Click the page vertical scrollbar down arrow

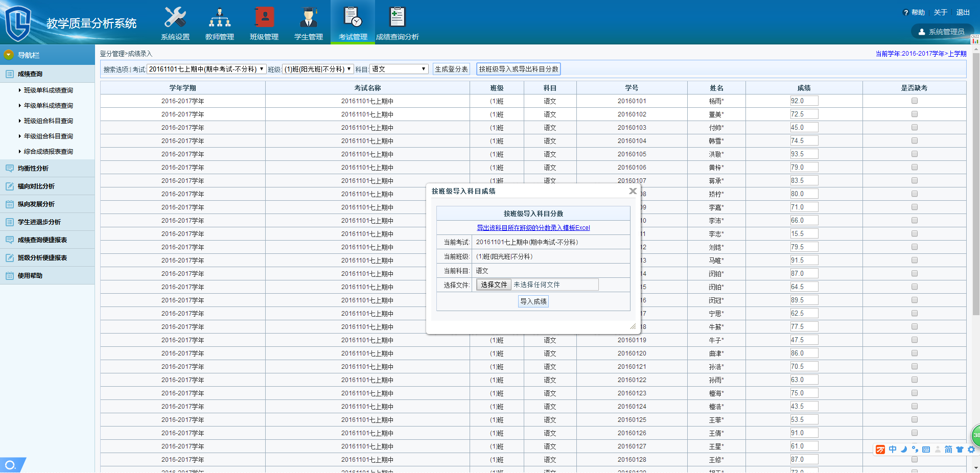click(975, 467)
